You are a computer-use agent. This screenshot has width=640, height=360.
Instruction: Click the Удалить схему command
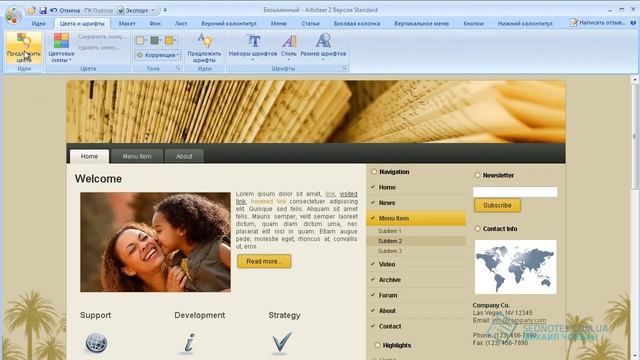click(99, 48)
